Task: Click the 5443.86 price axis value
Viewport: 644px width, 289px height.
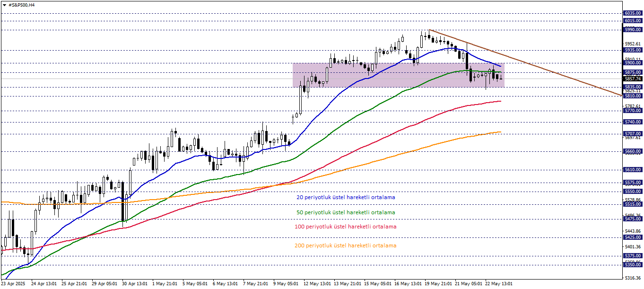Action: (633, 230)
